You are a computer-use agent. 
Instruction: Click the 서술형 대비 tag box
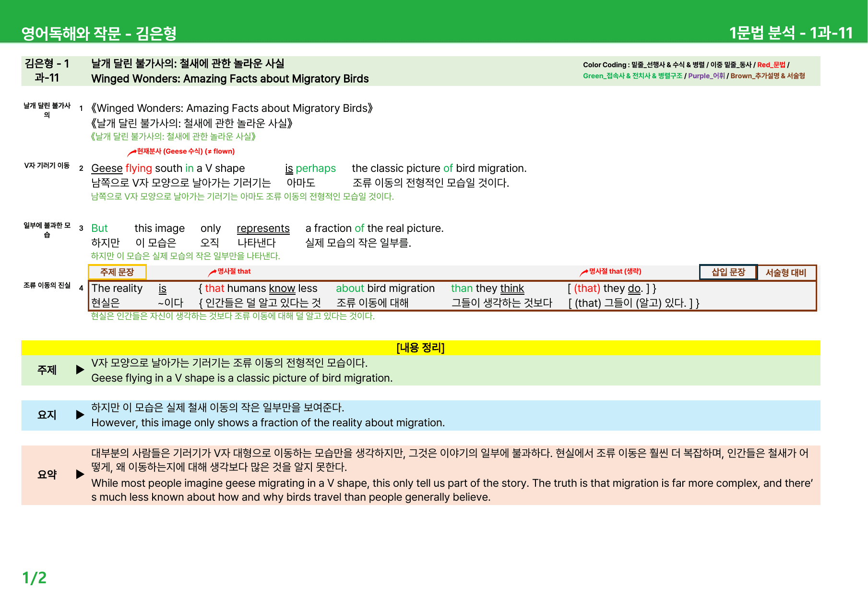point(786,273)
